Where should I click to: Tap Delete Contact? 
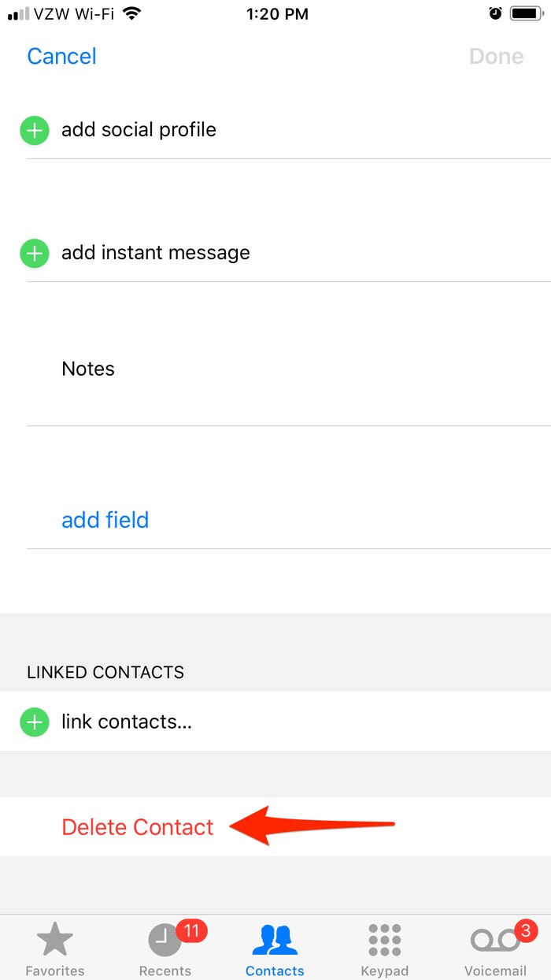coord(138,827)
